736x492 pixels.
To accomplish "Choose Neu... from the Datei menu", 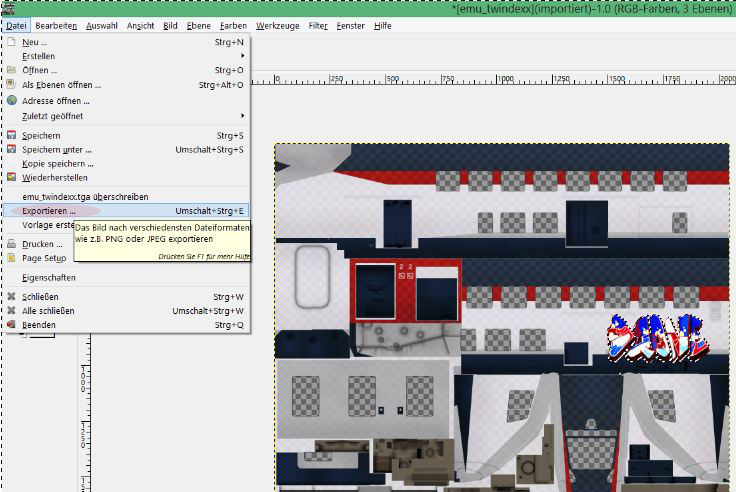I will click(126, 42).
